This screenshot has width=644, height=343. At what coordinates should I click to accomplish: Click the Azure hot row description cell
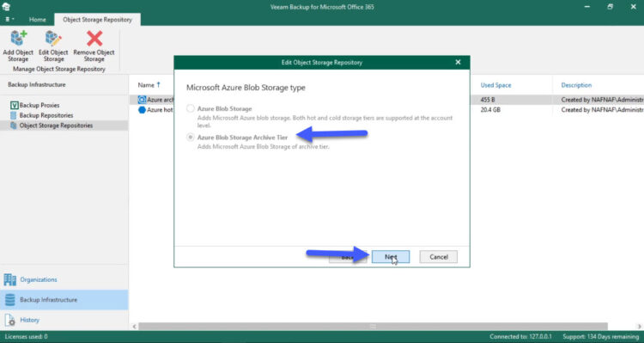[x=602, y=110]
